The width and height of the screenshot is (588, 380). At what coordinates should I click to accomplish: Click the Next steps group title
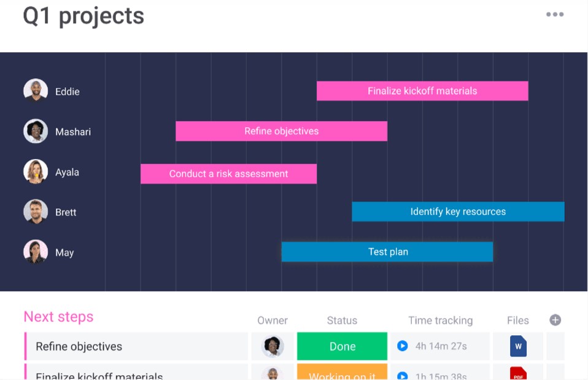coord(58,317)
